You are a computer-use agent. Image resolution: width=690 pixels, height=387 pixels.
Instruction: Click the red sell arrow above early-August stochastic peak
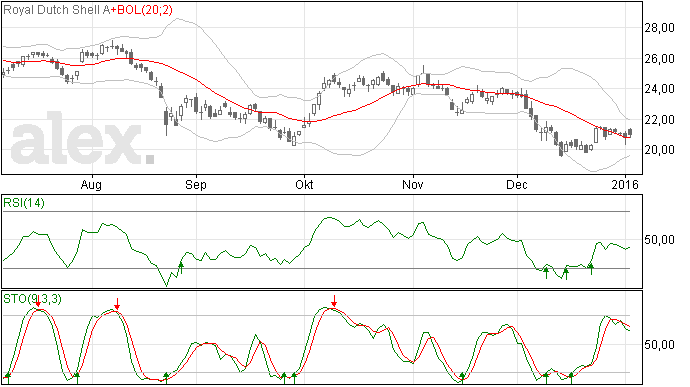point(117,303)
